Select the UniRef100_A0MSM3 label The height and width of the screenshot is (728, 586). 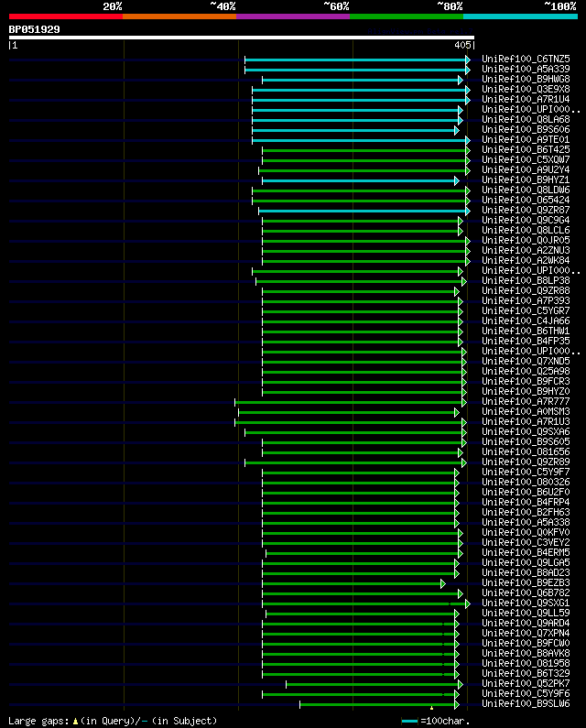point(526,411)
